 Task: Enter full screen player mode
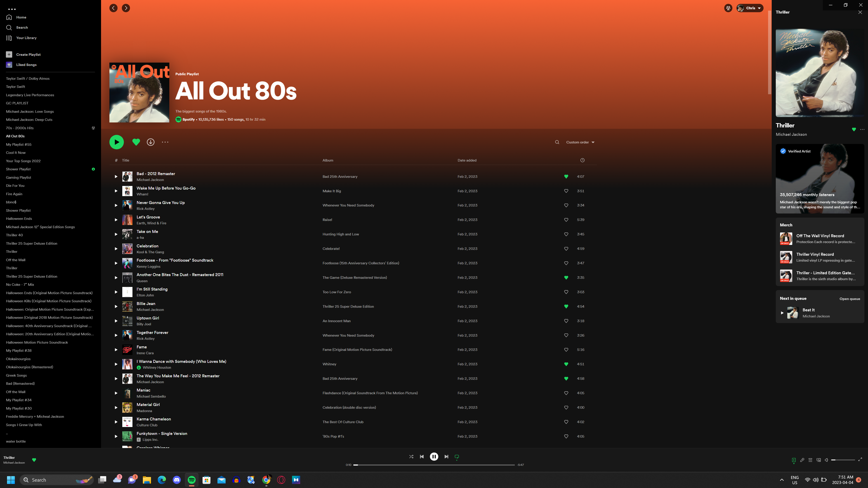tap(860, 459)
